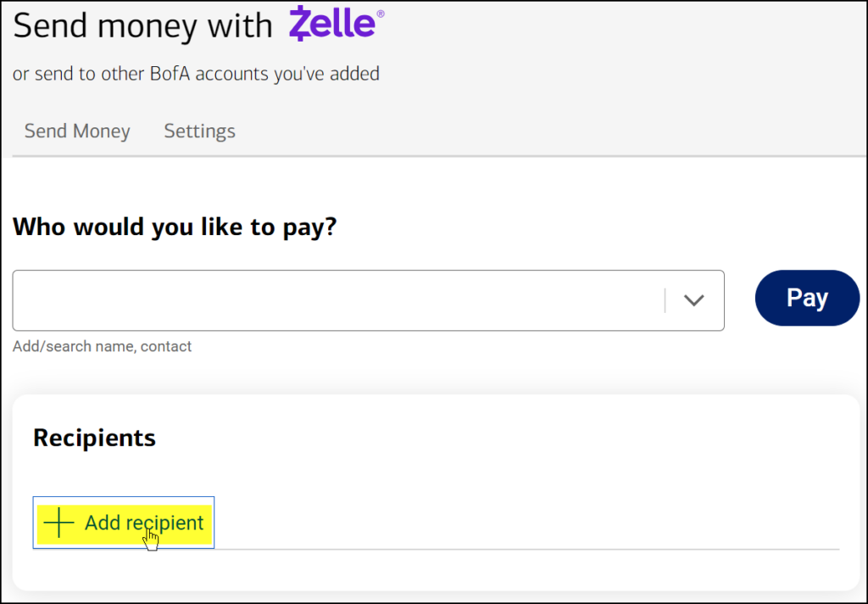
Task: Click the Add/search name, contact helper text
Action: tap(103, 346)
